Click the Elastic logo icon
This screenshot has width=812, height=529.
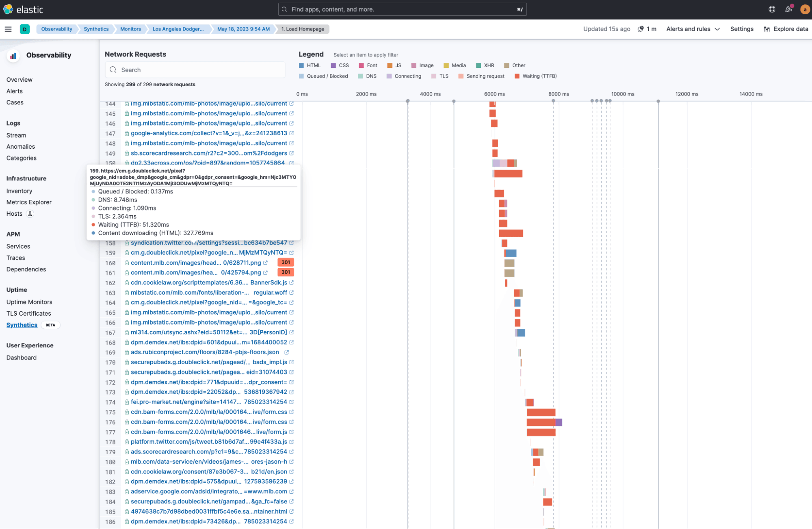pos(8,9)
